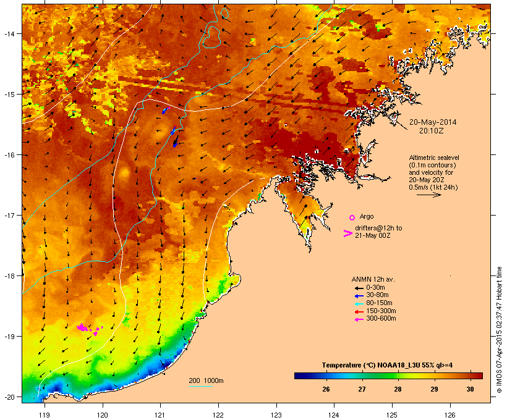Screen dimensions: 507x420
Task: Click the latitude axis label -20
Action: click(x=9, y=397)
